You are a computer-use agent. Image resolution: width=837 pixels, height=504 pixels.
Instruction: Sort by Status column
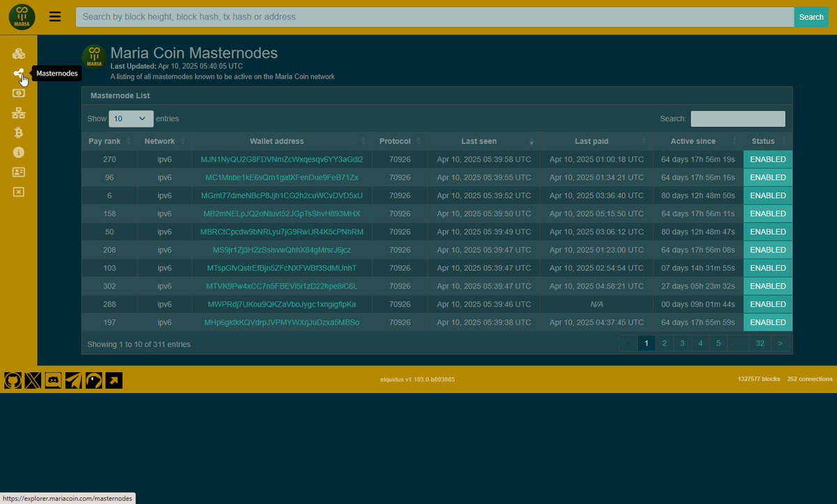coord(768,142)
